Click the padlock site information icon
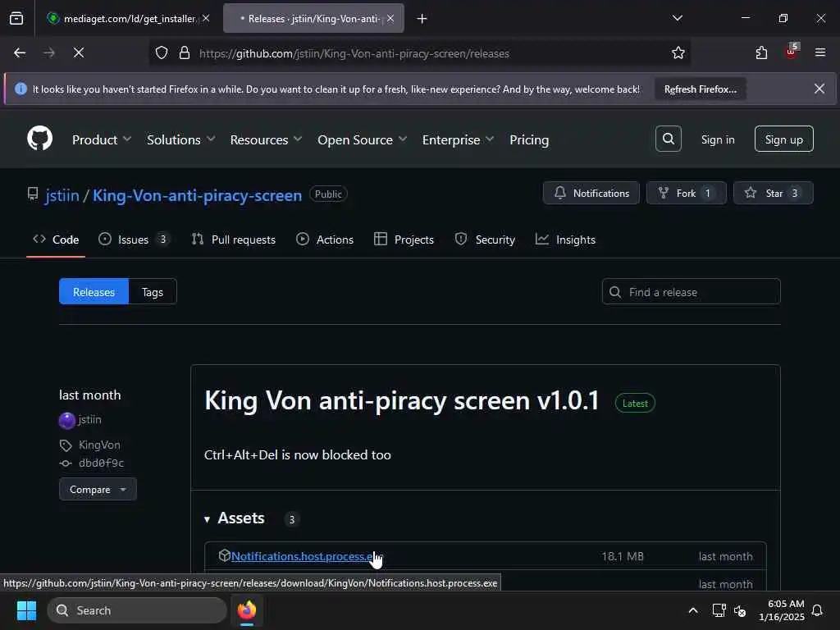 click(185, 53)
